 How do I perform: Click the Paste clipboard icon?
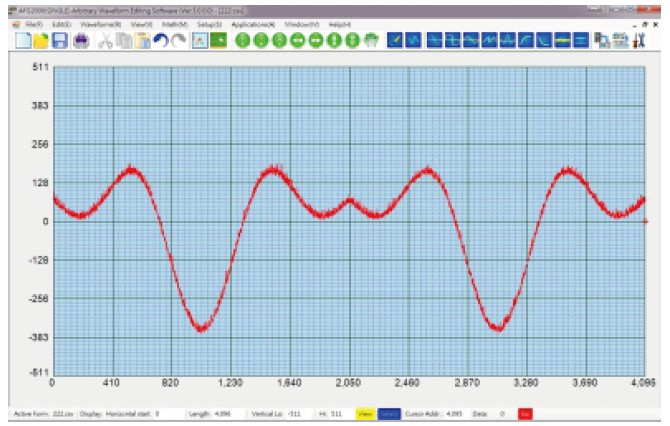[x=142, y=41]
